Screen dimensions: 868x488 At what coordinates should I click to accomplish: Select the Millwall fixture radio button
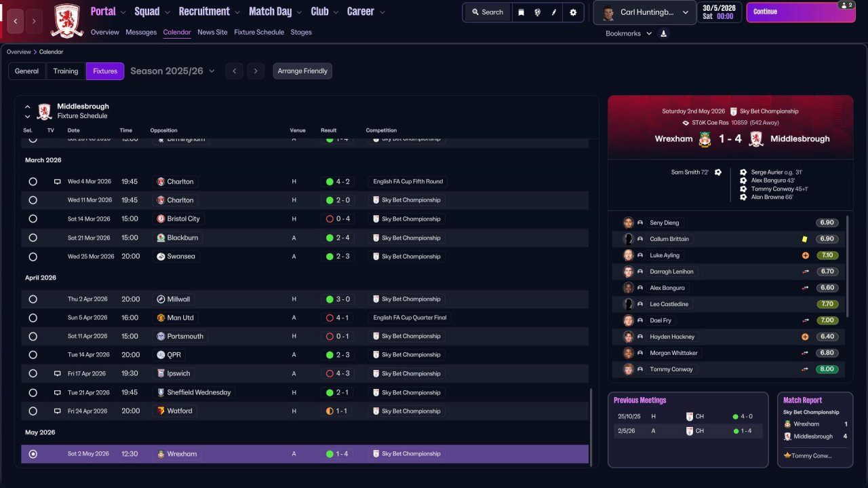(x=33, y=299)
